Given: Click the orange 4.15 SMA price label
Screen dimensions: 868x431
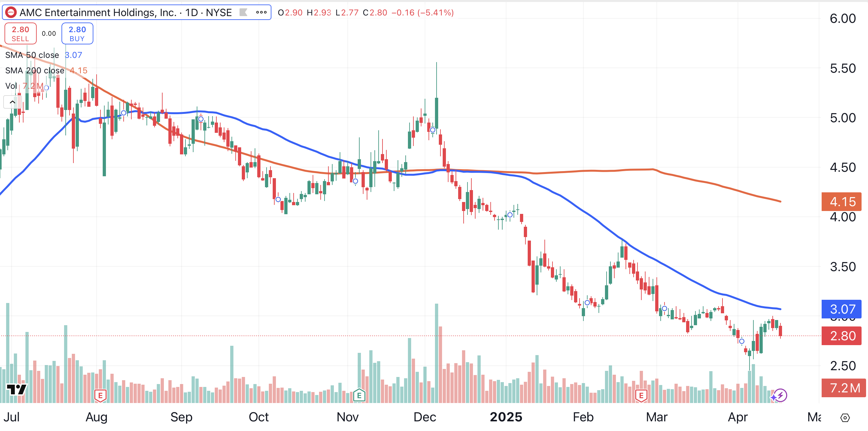Looking at the screenshot, I should (x=841, y=202).
